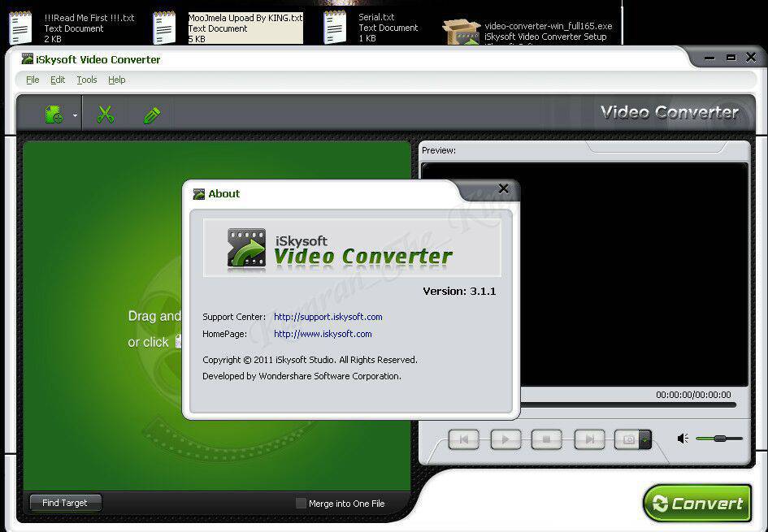
Task: Click the Stop button in preview
Action: tap(547, 439)
